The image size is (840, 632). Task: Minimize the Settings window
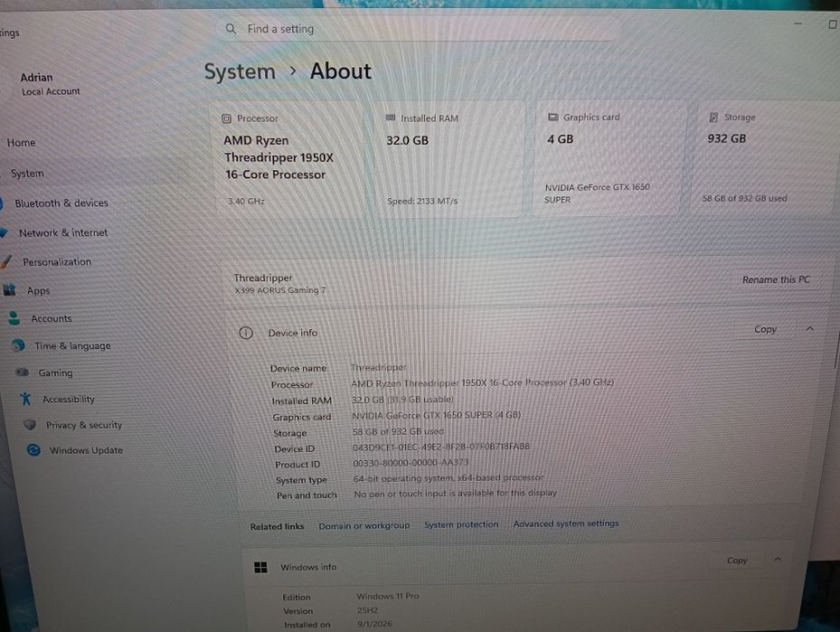click(x=798, y=24)
